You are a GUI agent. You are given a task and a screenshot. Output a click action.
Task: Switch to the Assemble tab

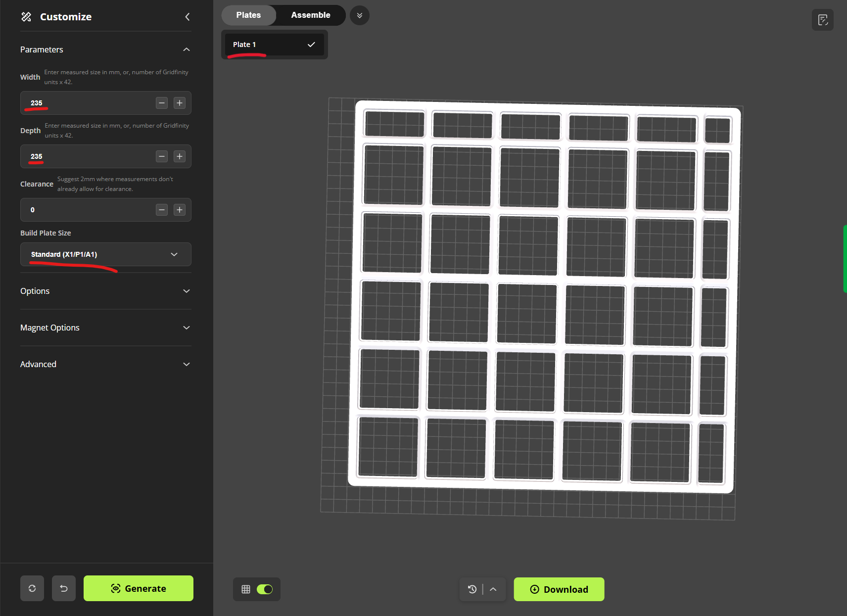tap(311, 15)
